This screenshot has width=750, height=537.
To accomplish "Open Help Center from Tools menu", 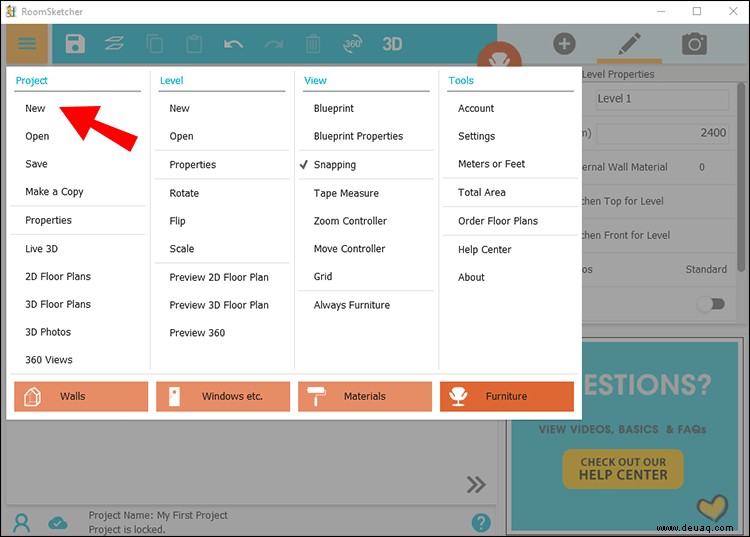I will click(x=485, y=250).
